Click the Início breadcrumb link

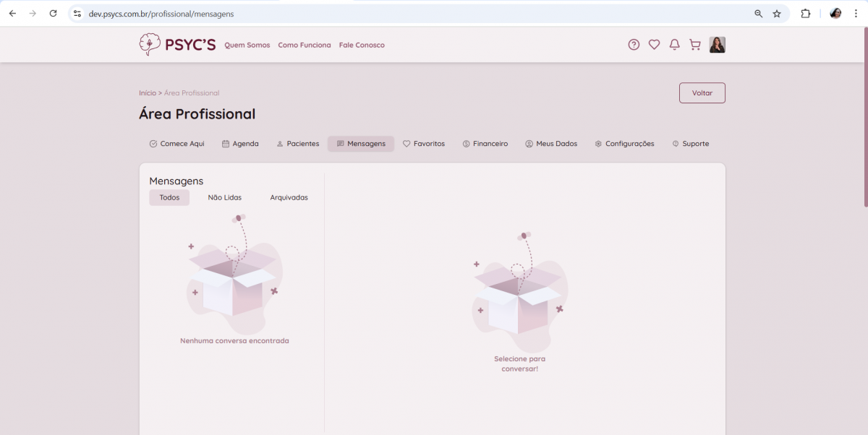(x=147, y=93)
